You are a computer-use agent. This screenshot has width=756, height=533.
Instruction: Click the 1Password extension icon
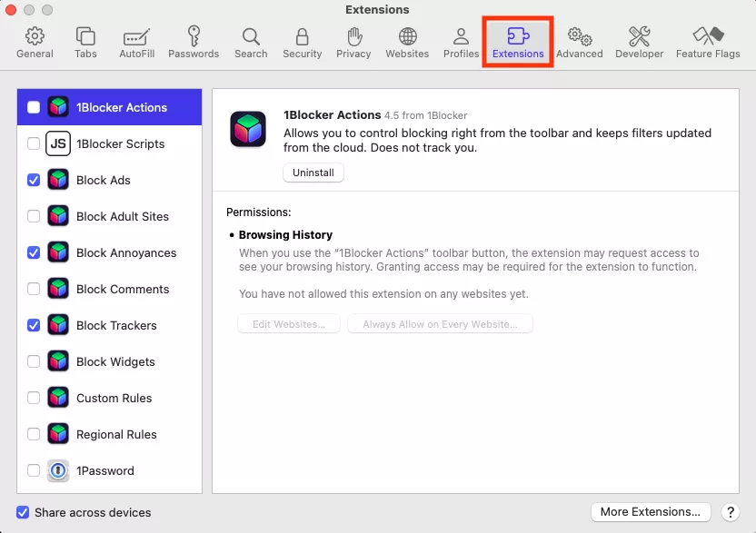58,470
